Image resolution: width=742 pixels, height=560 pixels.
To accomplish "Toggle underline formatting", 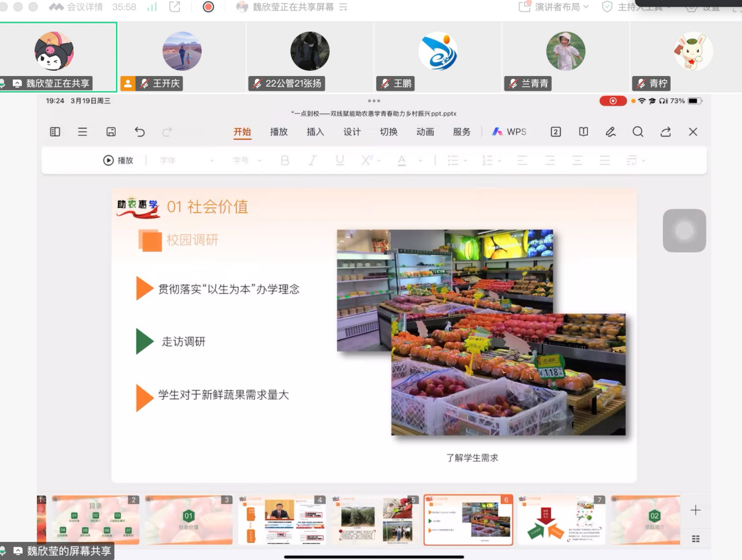I will point(340,160).
